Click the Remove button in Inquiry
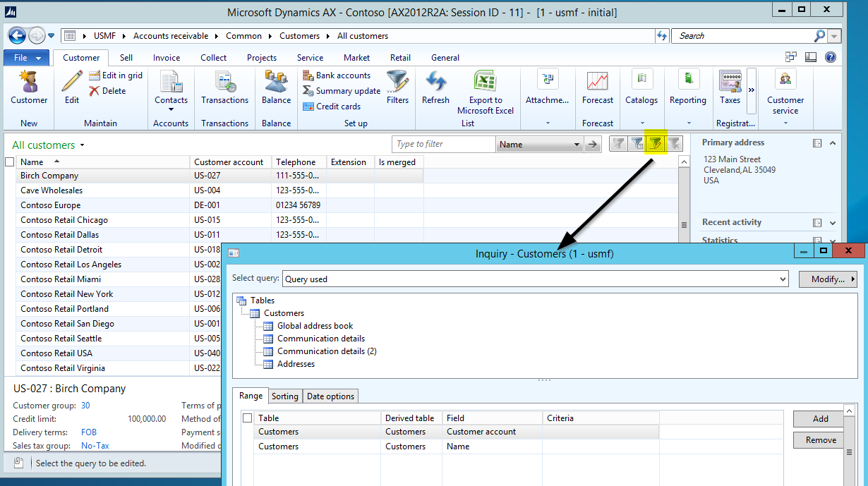 [820, 440]
